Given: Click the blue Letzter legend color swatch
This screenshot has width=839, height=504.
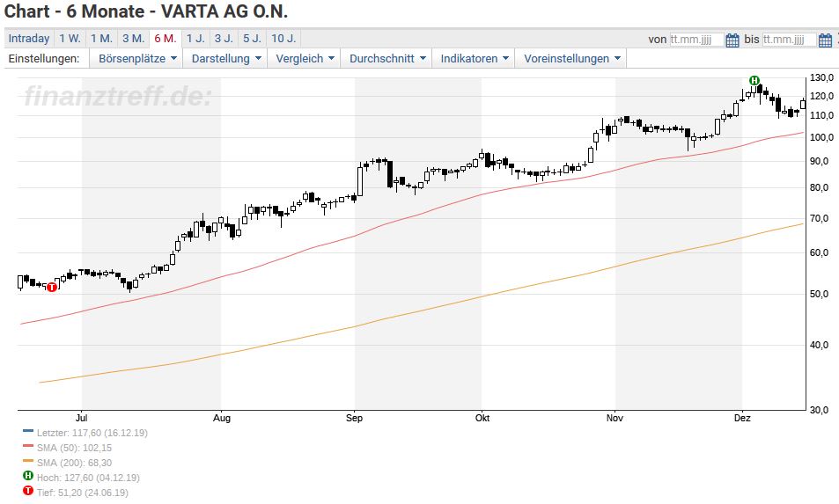Looking at the screenshot, I should click(x=28, y=431).
